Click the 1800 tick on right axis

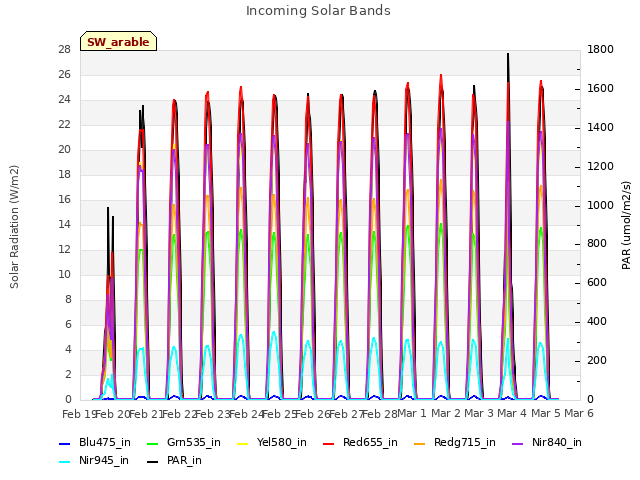600,49
